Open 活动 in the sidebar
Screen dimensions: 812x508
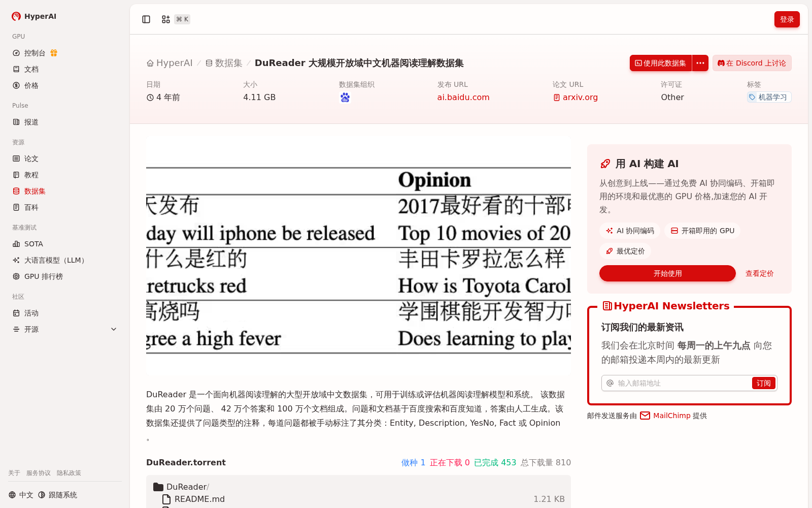65,313
